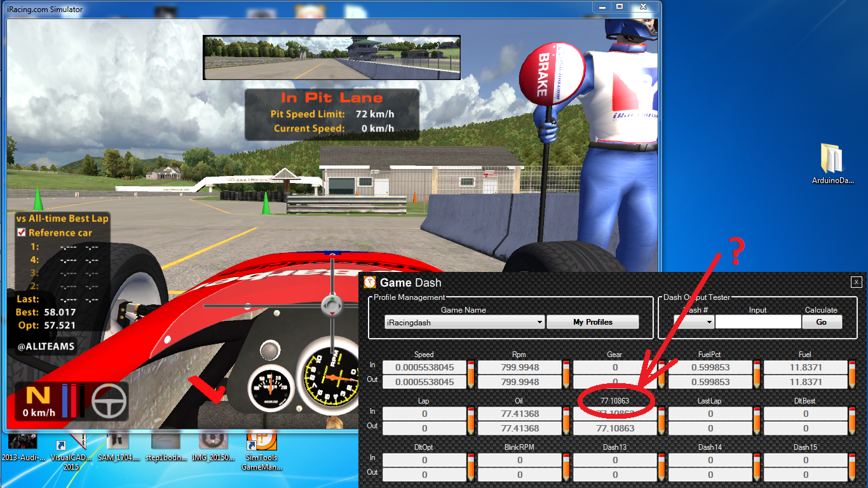Viewport: 868px width, 488px height.
Task: Click the Lap In value field
Action: click(x=424, y=414)
